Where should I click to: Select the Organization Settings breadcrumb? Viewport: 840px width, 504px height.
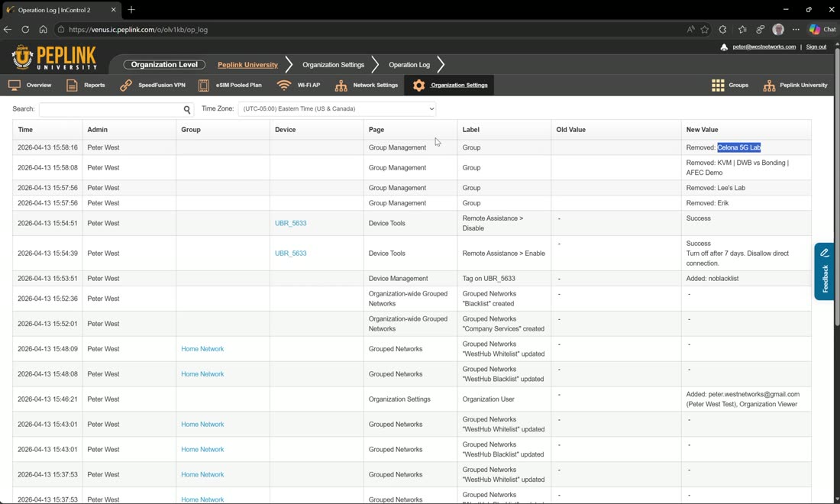(x=333, y=65)
